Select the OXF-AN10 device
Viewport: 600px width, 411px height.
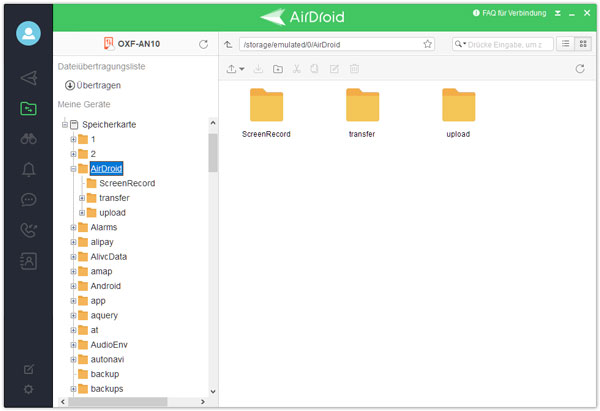(132, 44)
